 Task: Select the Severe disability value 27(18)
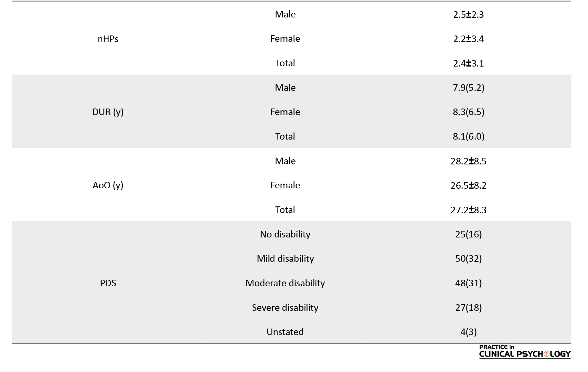tap(469, 308)
